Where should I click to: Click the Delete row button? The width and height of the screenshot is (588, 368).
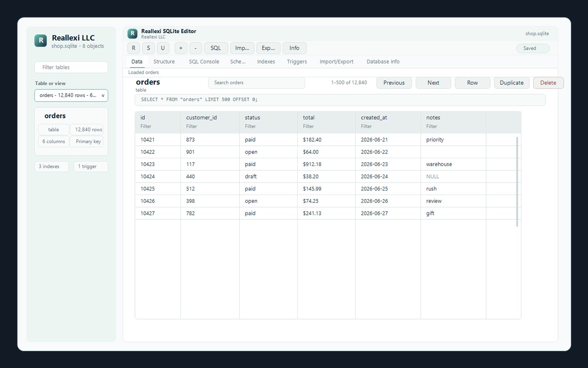pos(548,83)
